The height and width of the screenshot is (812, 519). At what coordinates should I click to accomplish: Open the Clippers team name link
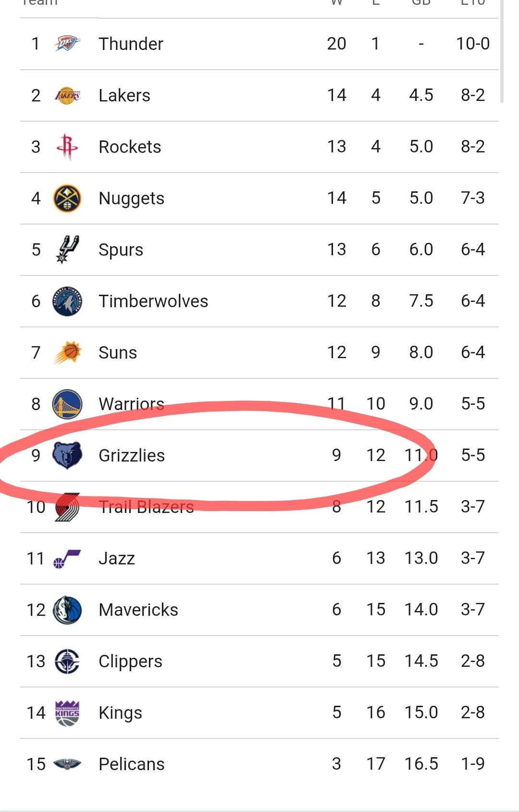tap(130, 661)
